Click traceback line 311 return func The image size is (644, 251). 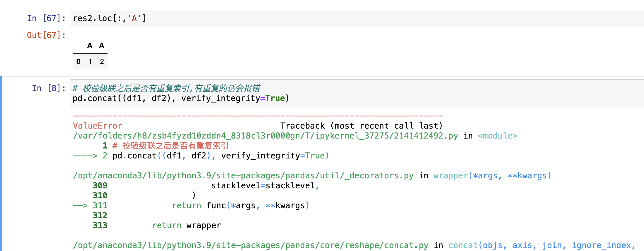pyautogui.click(x=240, y=206)
